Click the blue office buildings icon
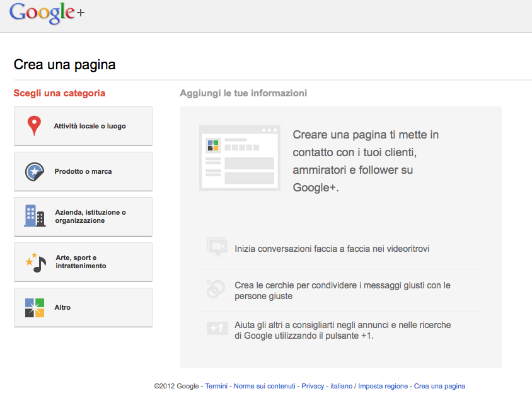This screenshot has height=413, width=532. pyautogui.click(x=35, y=216)
